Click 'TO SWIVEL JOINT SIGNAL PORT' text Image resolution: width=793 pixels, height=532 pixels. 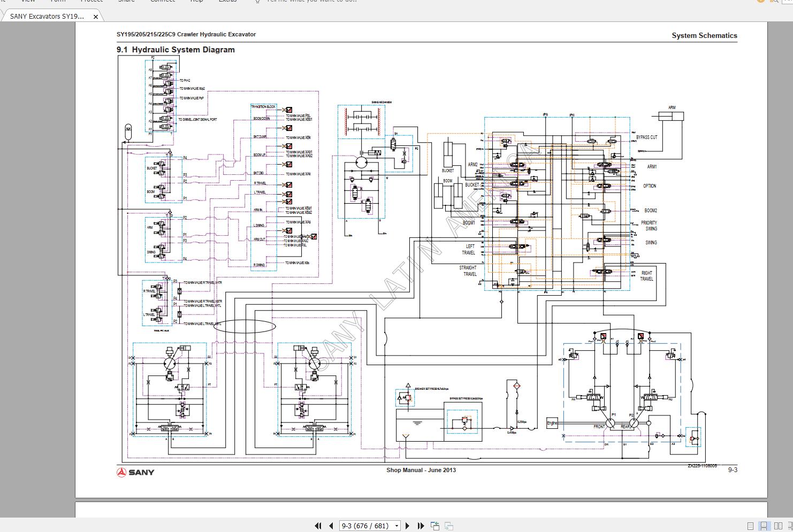click(x=198, y=120)
